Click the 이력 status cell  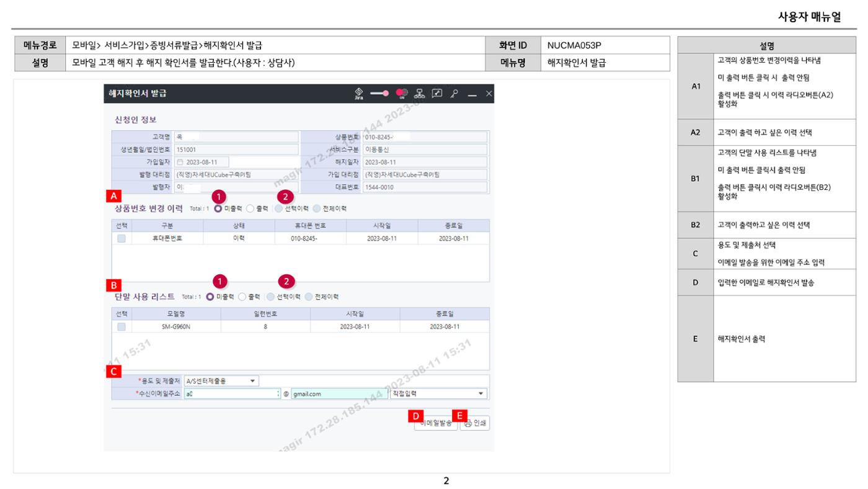click(x=239, y=238)
